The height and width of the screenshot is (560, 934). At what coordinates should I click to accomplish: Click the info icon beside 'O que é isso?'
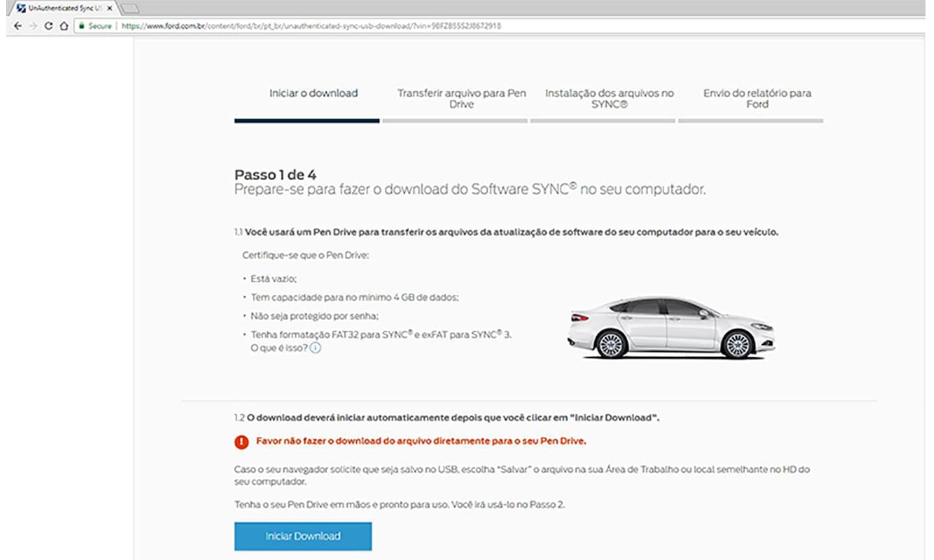(315, 348)
